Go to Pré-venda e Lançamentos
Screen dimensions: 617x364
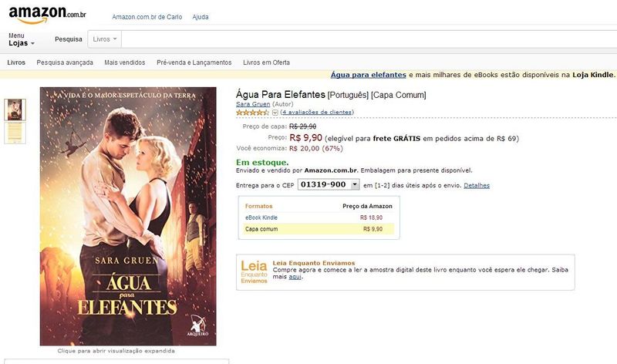(194, 62)
